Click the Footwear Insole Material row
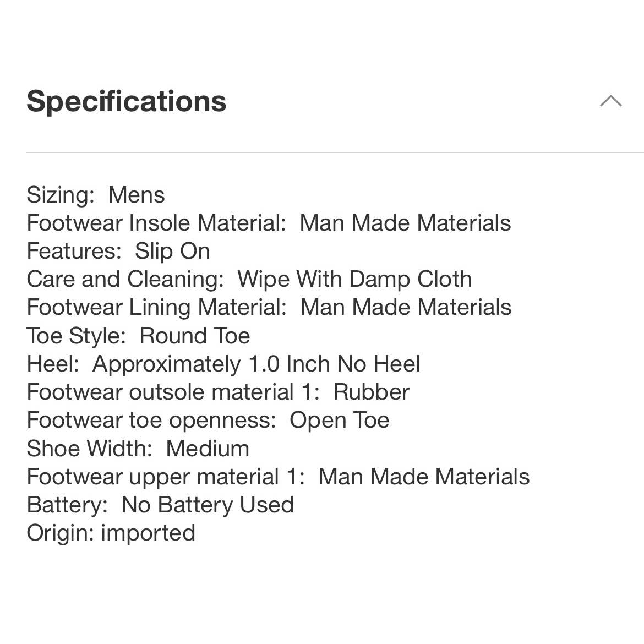Image resolution: width=644 pixels, height=644 pixels. coord(269,223)
